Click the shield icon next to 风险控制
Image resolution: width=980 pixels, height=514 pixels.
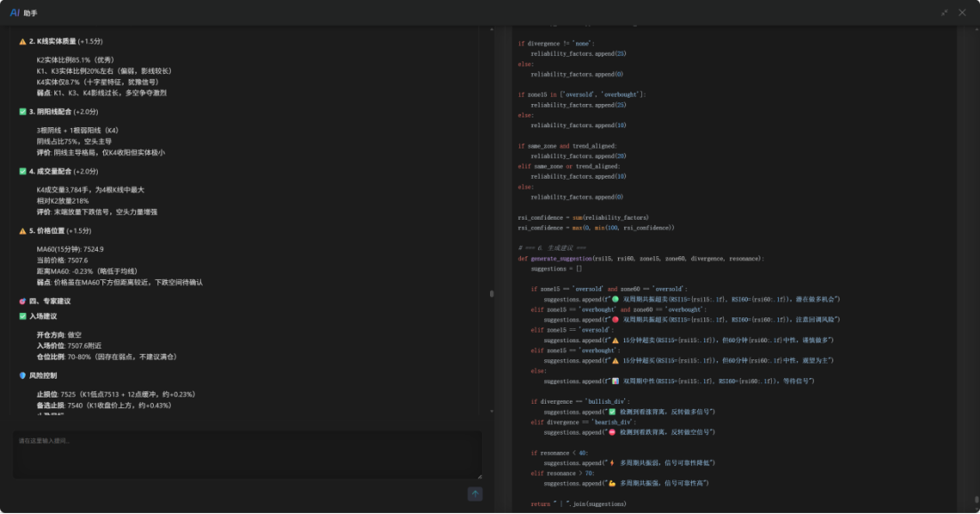(23, 375)
